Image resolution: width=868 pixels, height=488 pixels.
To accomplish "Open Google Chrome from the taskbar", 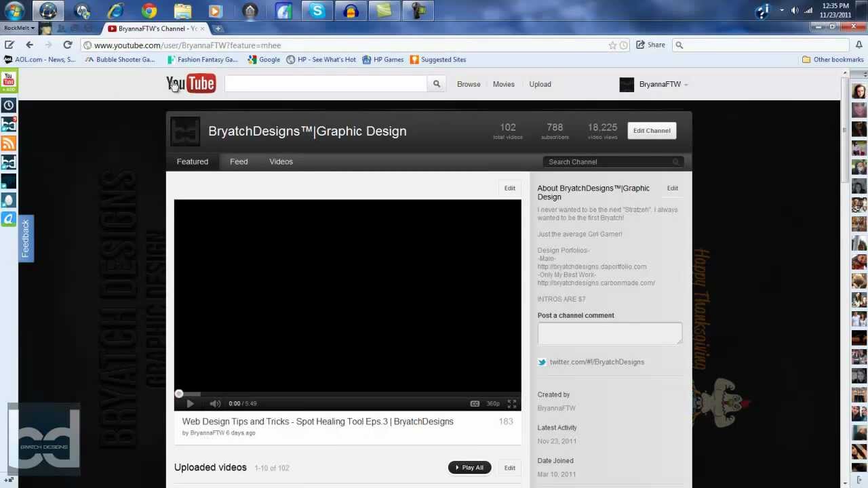I will pos(149,11).
